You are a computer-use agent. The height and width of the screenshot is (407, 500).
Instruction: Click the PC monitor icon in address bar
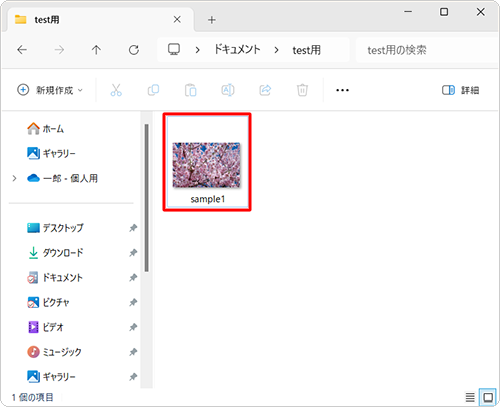point(174,49)
